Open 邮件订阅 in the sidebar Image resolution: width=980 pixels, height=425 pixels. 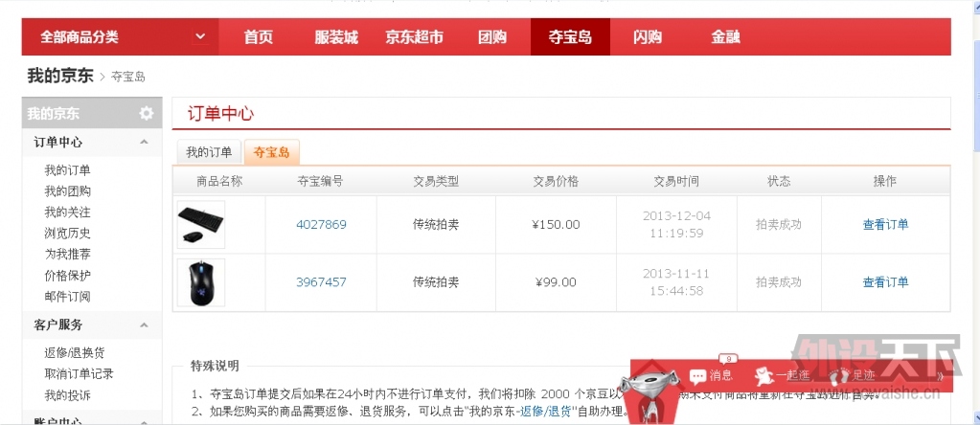point(67,297)
